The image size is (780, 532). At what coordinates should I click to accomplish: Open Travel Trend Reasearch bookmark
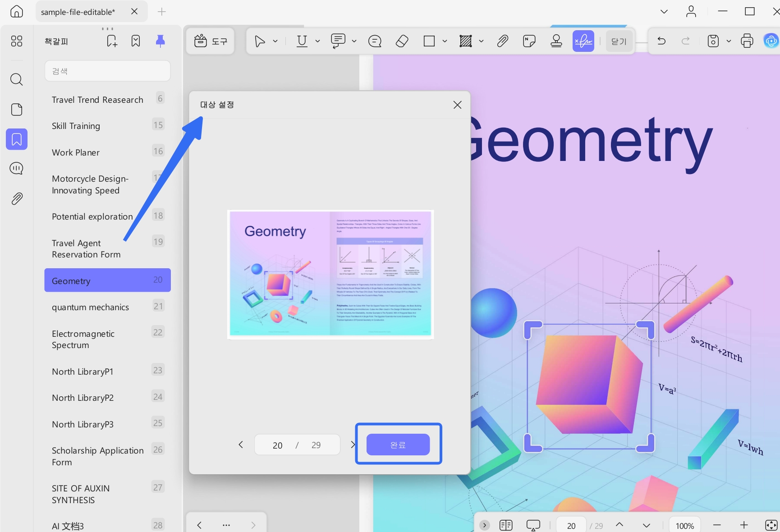coord(107,99)
